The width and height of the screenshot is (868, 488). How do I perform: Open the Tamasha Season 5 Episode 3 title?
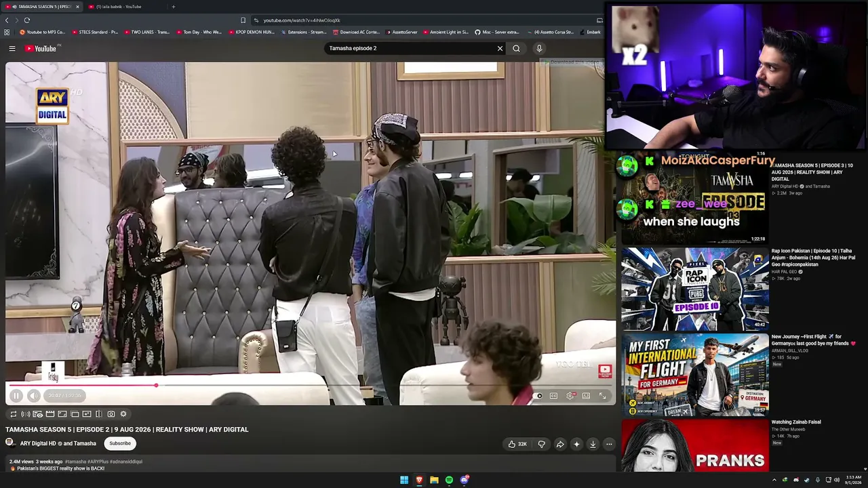tap(812, 172)
